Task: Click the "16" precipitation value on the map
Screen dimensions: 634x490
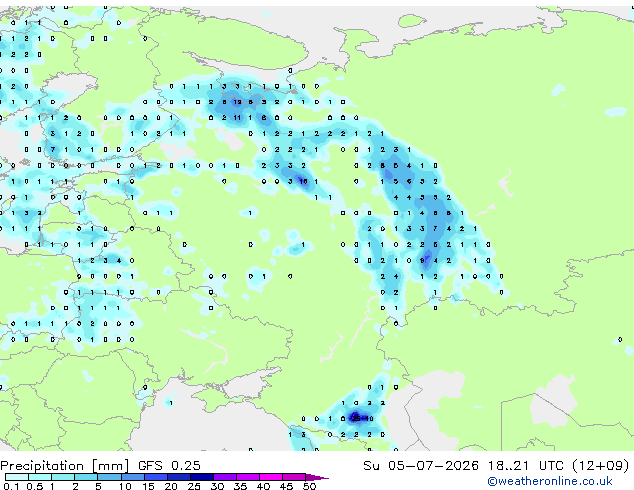Action: point(303,182)
